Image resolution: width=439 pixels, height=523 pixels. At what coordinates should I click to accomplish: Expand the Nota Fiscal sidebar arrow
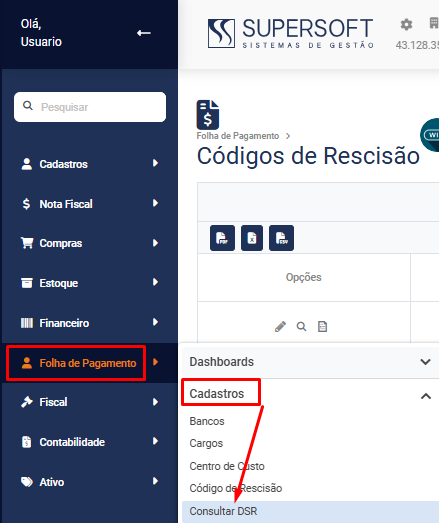tap(155, 203)
